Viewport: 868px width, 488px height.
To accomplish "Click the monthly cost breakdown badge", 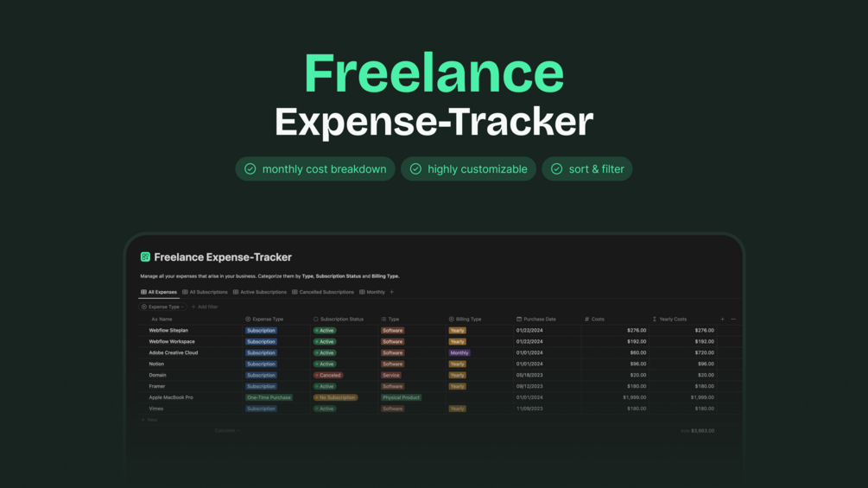I will (x=315, y=168).
